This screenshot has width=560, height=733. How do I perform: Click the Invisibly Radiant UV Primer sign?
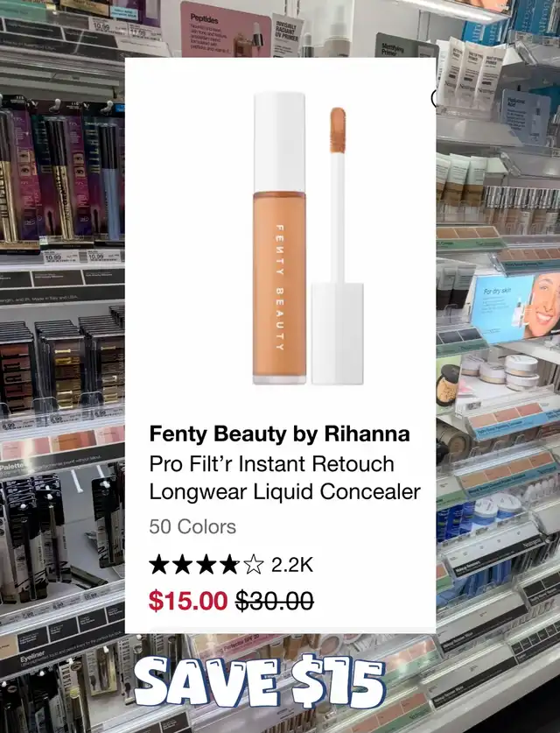pyautogui.click(x=287, y=35)
